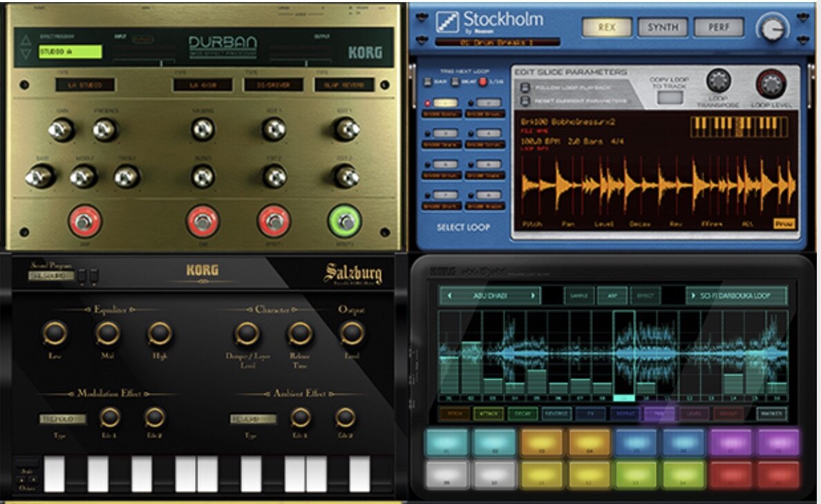Click the Loop Level knob
This screenshot has height=504, width=821.
(x=771, y=83)
